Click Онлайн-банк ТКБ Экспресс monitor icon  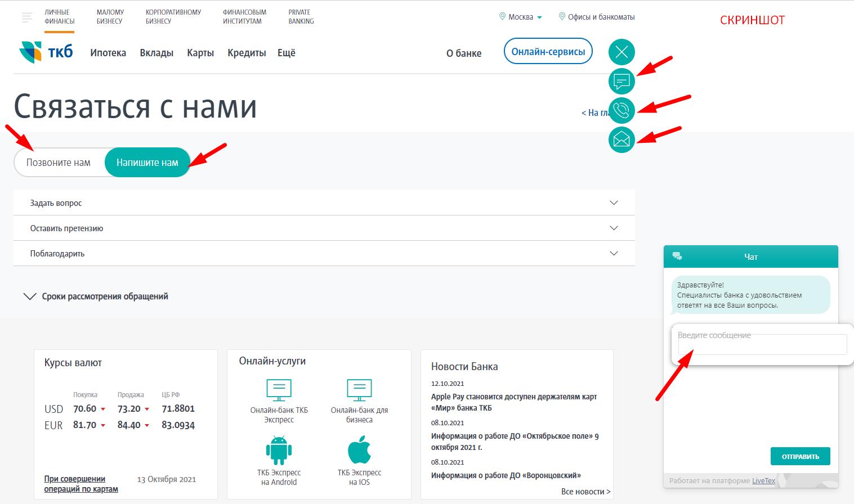279,389
